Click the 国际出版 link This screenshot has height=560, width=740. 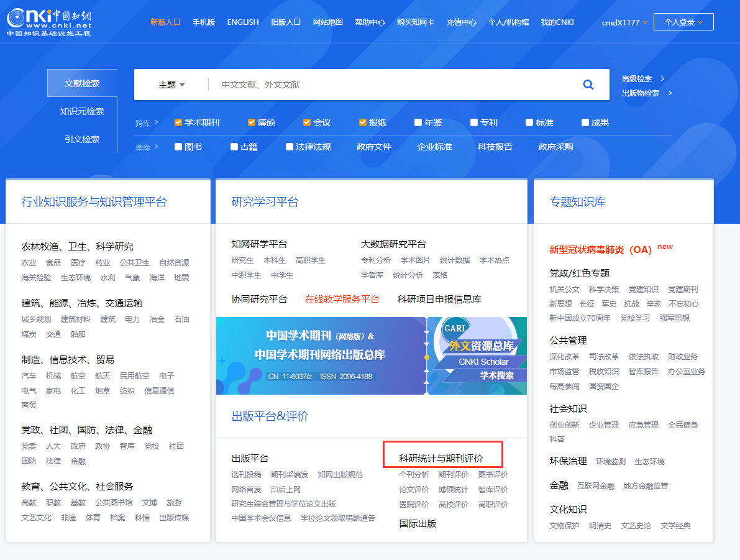418,524
